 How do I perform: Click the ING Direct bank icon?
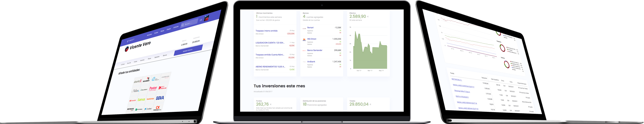pyautogui.click(x=304, y=40)
